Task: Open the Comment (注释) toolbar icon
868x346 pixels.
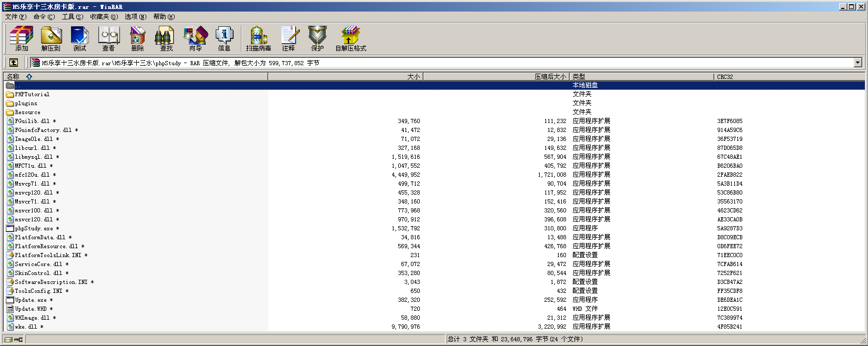Action: point(288,38)
